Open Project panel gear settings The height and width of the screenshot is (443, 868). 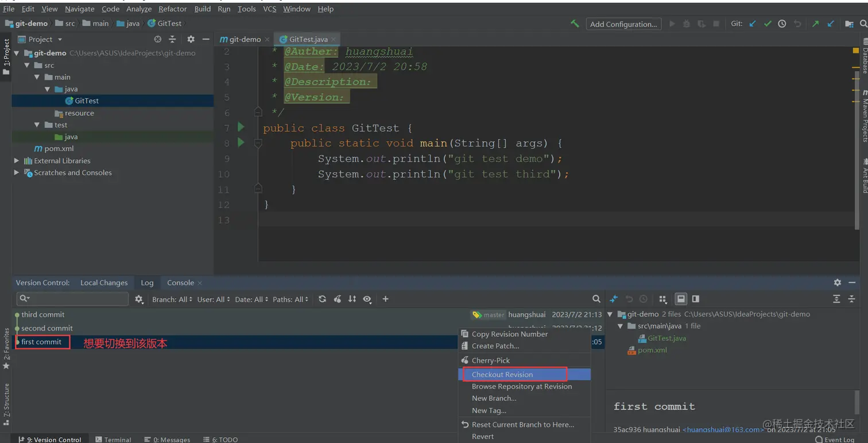point(191,39)
